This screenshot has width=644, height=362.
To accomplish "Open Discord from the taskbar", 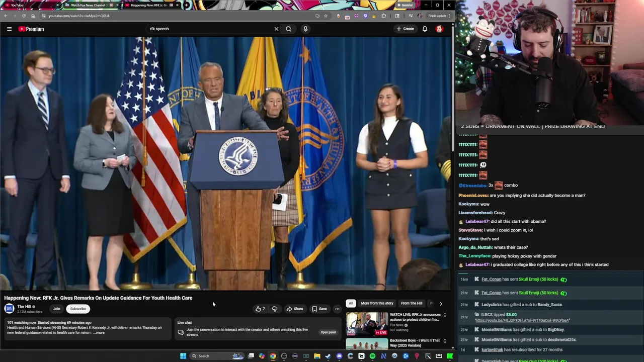I will (339, 356).
